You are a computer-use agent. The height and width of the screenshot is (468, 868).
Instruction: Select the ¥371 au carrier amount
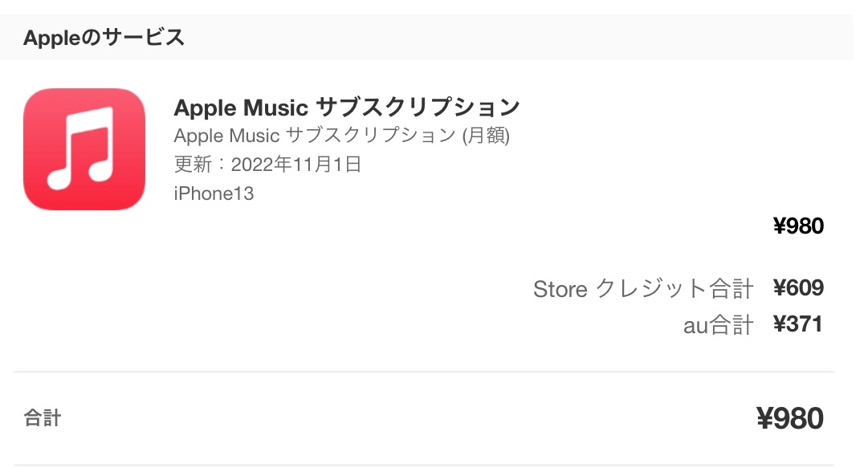(x=798, y=324)
